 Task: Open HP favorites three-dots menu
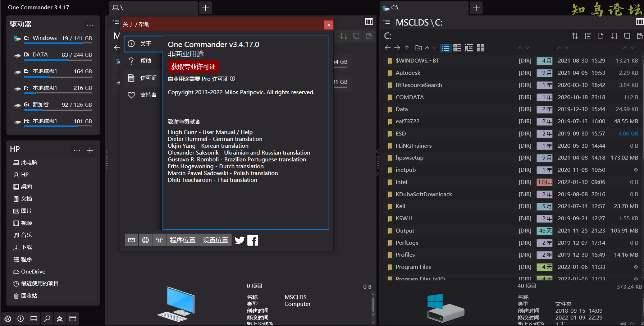pos(77,150)
